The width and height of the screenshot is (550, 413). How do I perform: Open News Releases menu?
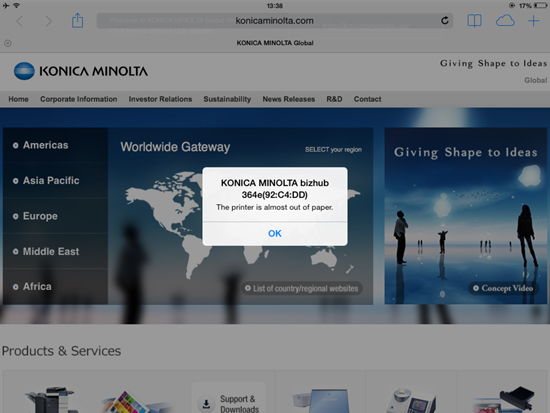289,99
